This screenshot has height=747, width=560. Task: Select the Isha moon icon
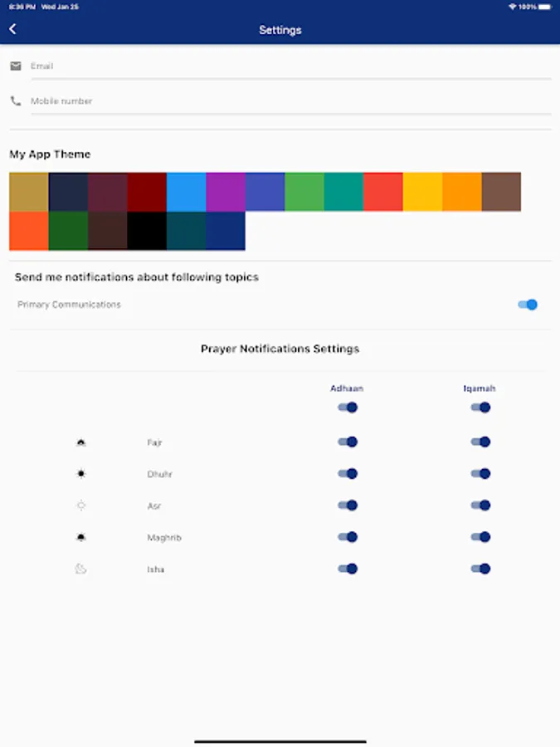coord(81,569)
